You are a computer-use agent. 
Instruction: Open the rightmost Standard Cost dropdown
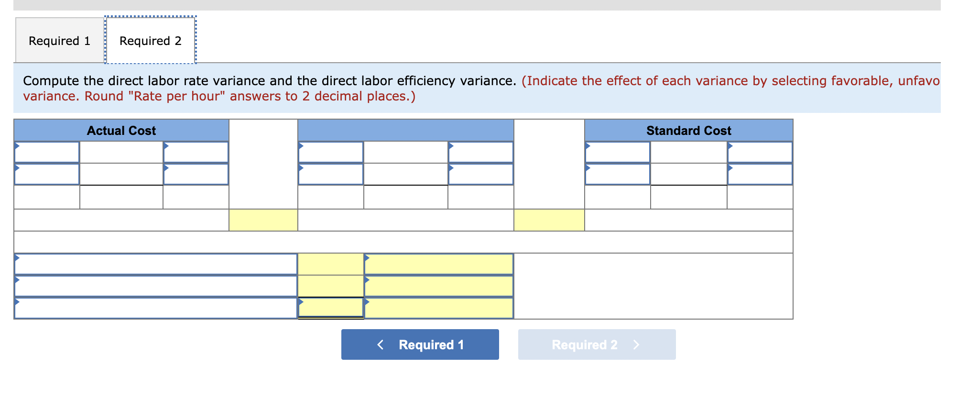[760, 152]
